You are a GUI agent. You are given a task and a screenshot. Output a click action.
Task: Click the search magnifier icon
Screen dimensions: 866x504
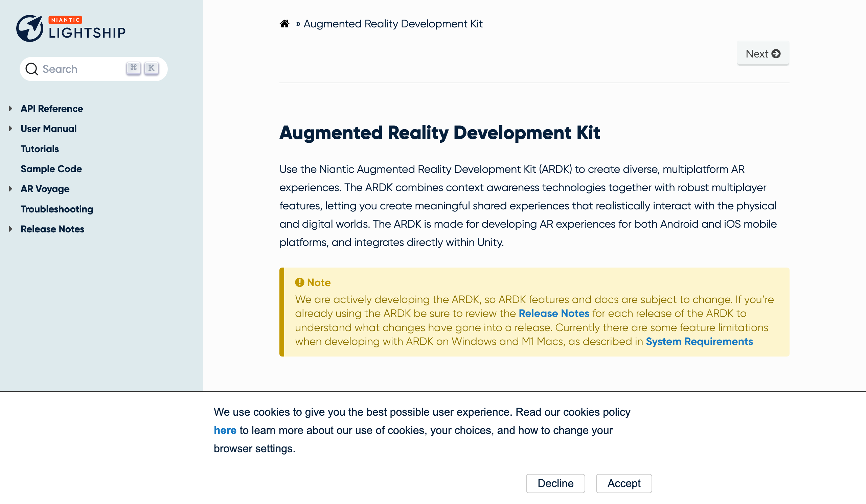coord(31,69)
